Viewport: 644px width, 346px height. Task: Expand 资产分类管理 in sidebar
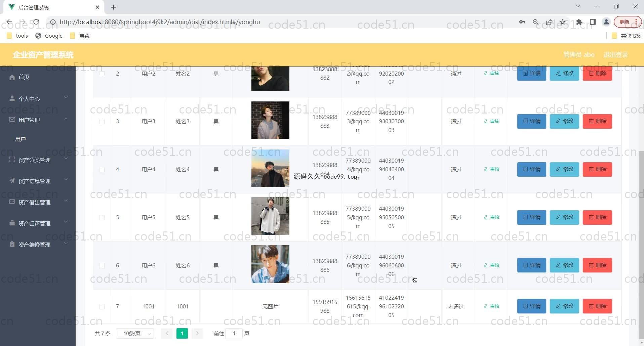coord(38,160)
